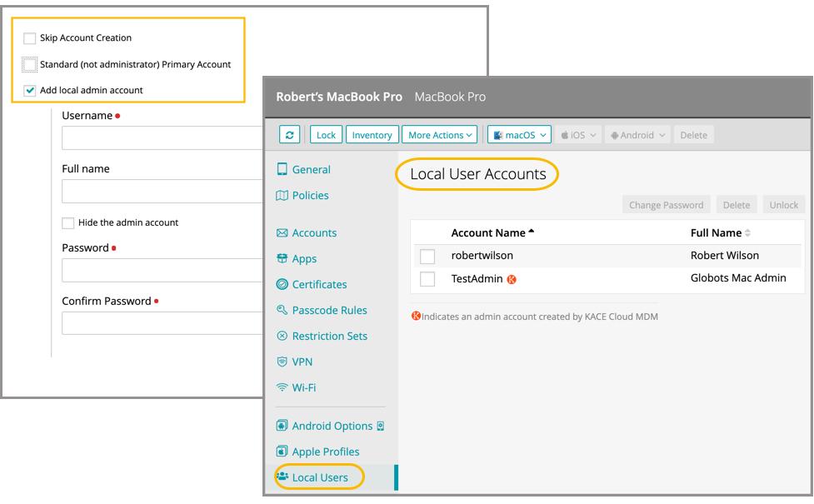Click the Passcode Rules key icon
The height and width of the screenshot is (504, 814).
[x=282, y=311]
